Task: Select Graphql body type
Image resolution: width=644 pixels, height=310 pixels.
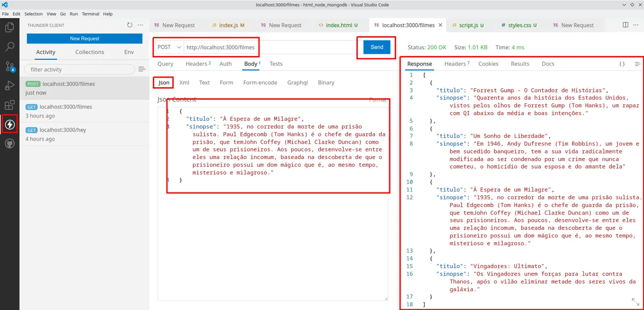Action: coord(298,83)
